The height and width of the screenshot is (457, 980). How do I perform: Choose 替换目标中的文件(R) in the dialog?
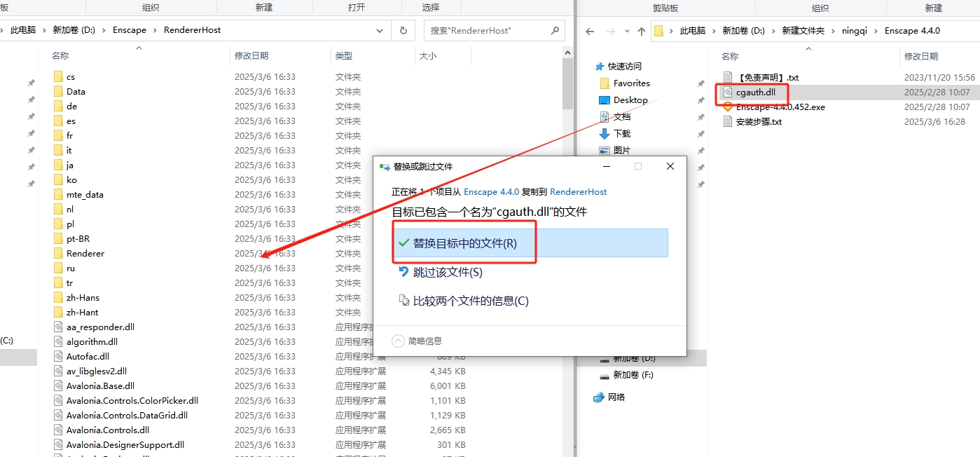coord(530,243)
